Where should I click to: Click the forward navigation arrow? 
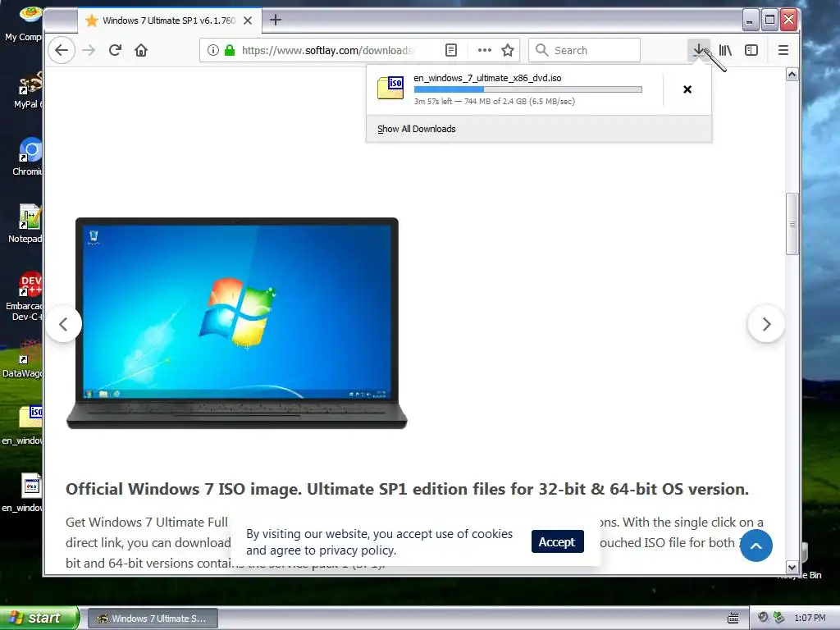(89, 50)
